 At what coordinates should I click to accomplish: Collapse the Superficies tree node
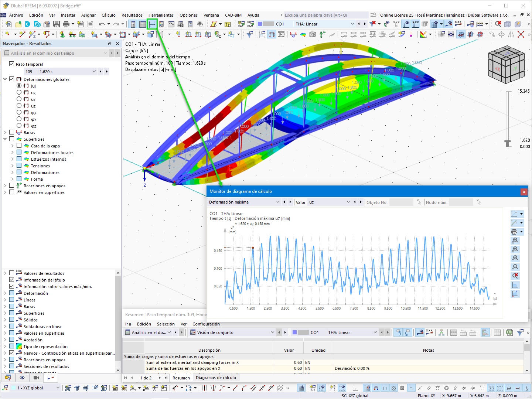point(5,139)
